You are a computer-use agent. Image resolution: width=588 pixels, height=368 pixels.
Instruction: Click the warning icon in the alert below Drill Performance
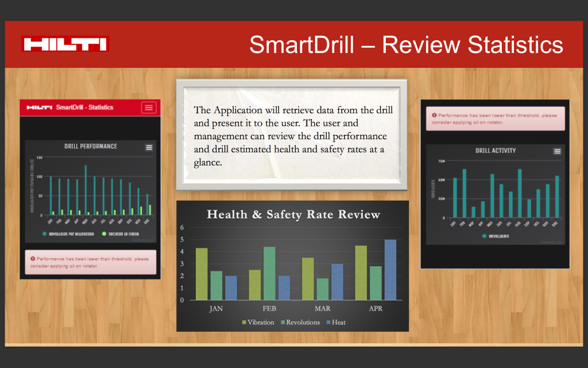click(x=33, y=259)
